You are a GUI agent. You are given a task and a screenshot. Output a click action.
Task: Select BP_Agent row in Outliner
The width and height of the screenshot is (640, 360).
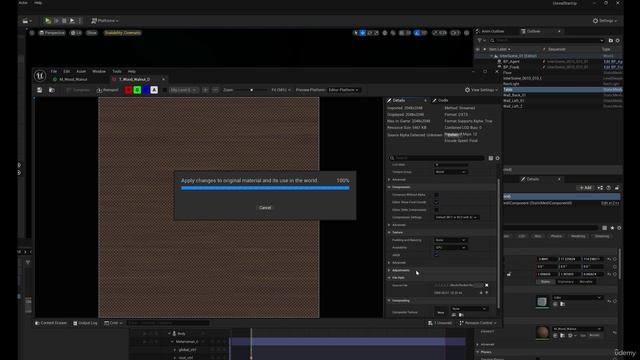point(549,62)
